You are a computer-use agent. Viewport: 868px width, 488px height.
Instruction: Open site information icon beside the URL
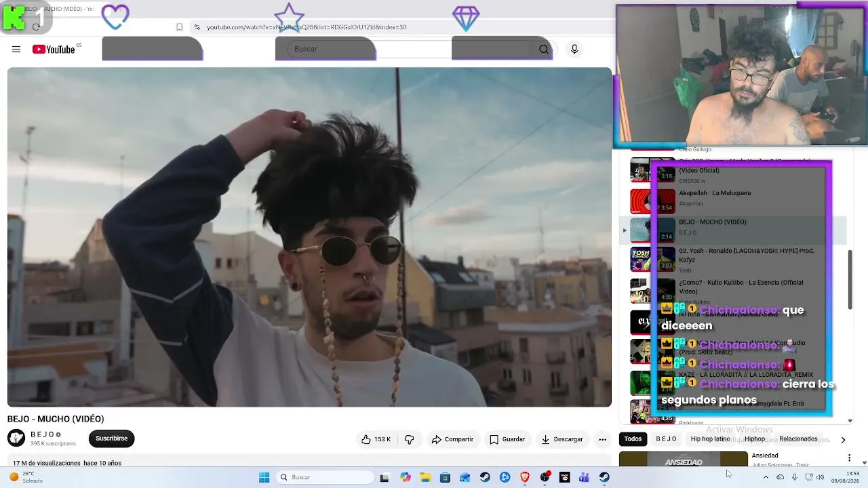click(197, 27)
